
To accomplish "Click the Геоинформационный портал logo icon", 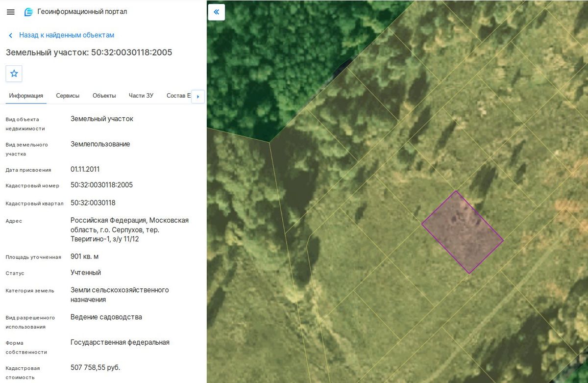I will pyautogui.click(x=29, y=12).
